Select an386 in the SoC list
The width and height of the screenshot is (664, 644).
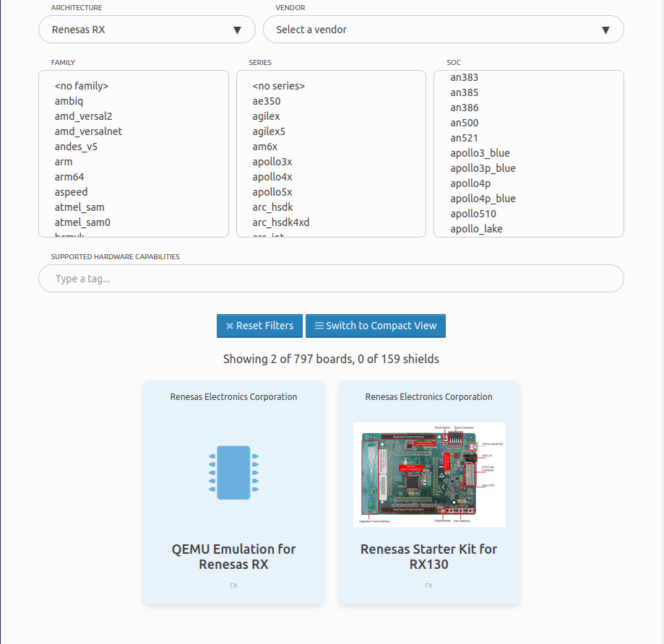[464, 108]
